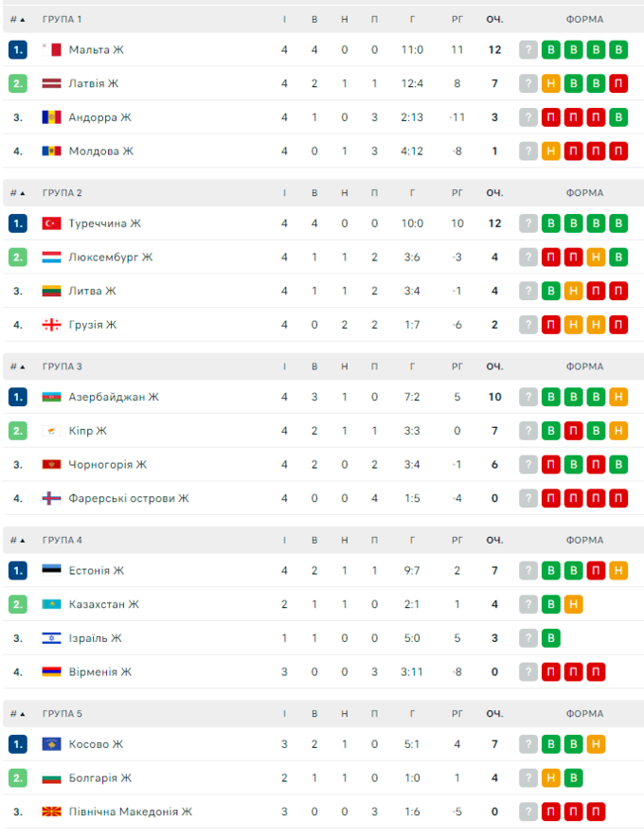Image resolution: width=644 pixels, height=838 pixels.
Task: Click the Faroe Islands flag icon
Action: (51, 498)
